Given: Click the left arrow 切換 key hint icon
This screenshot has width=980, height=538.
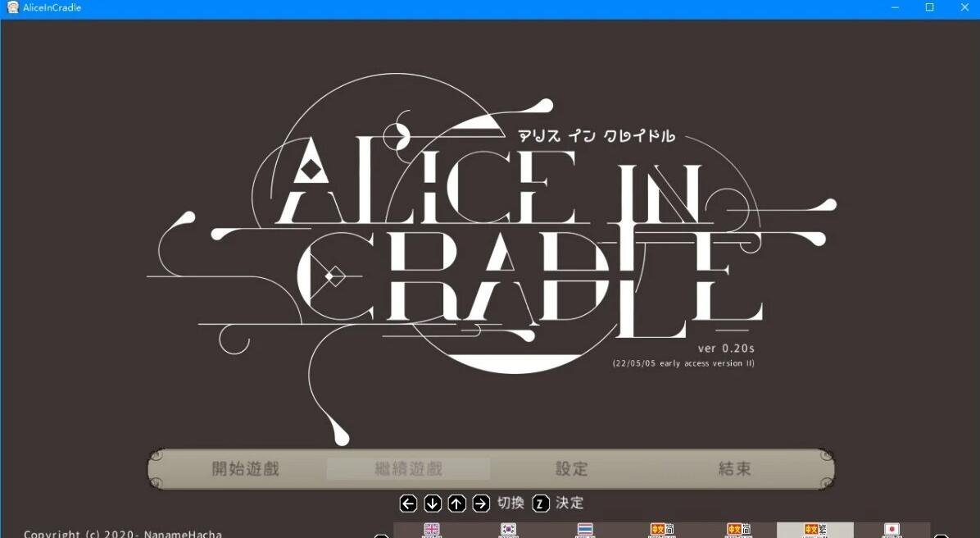Looking at the screenshot, I should pyautogui.click(x=407, y=503).
